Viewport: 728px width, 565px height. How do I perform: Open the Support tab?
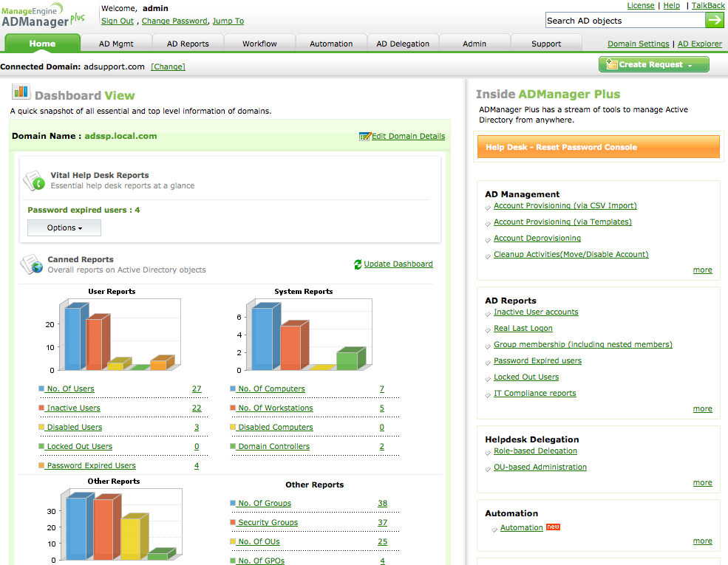pos(546,44)
